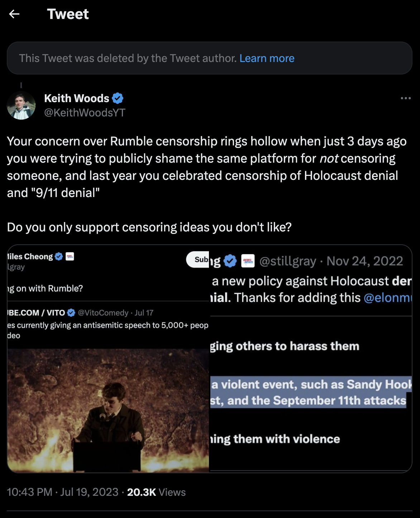Follow the Learn more link
Screen dimensions: 420x518
[267, 58]
